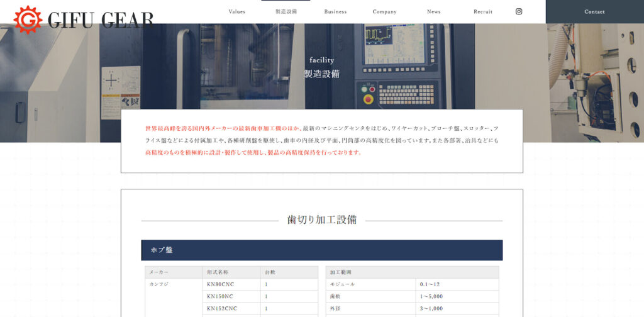Image resolution: width=644 pixels, height=317 pixels.
Task: Open the Instagram icon link
Action: point(519,11)
